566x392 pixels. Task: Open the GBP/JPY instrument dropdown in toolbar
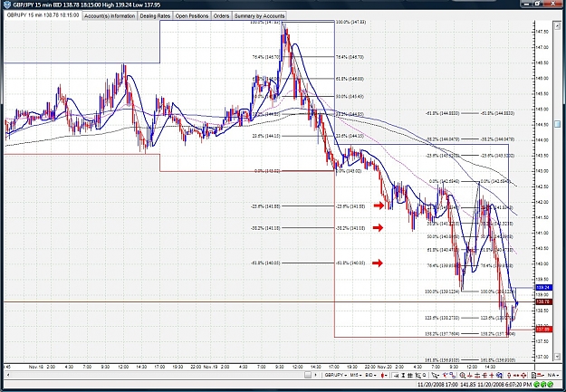click(336, 375)
